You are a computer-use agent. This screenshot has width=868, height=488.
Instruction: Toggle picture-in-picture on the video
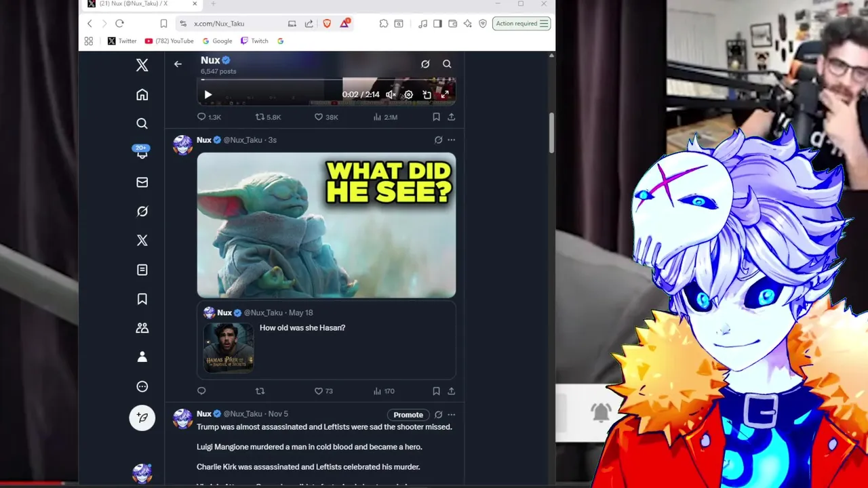(427, 95)
